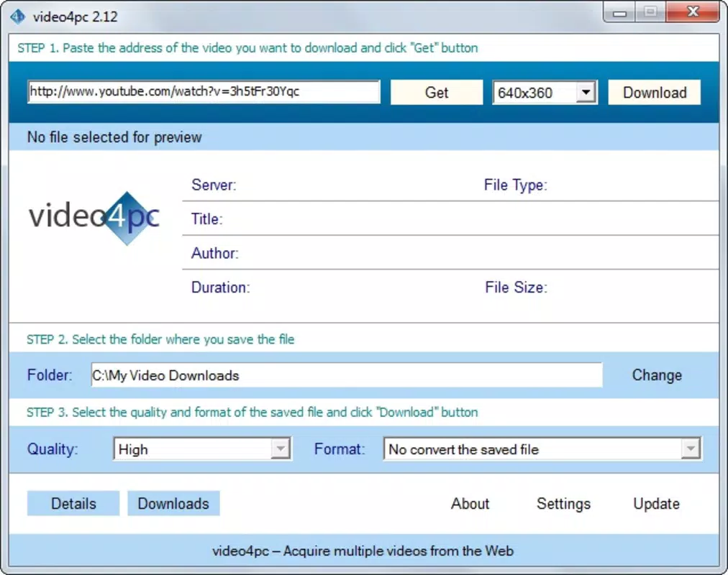Click the 'Title:' label
This screenshot has height=575, width=728.
tap(207, 219)
